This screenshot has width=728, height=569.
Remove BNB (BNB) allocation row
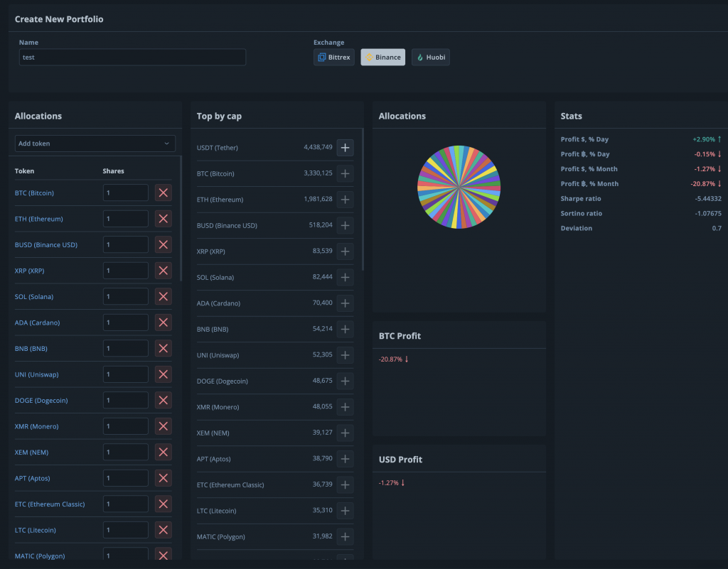[x=163, y=349]
